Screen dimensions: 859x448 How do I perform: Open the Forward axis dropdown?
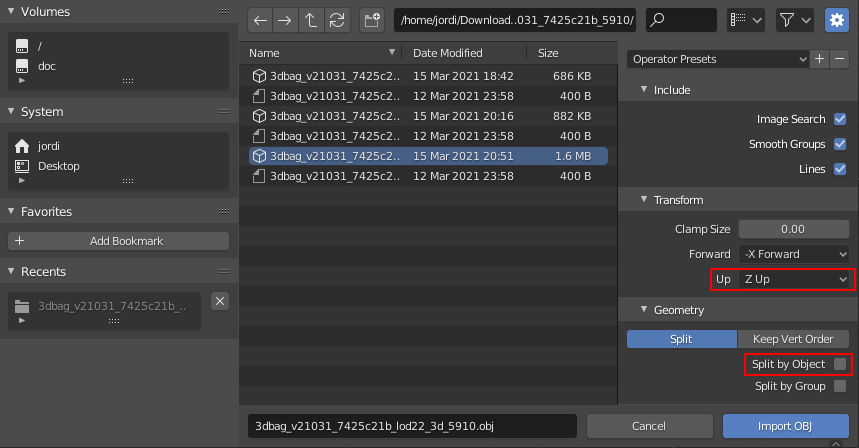tap(793, 254)
